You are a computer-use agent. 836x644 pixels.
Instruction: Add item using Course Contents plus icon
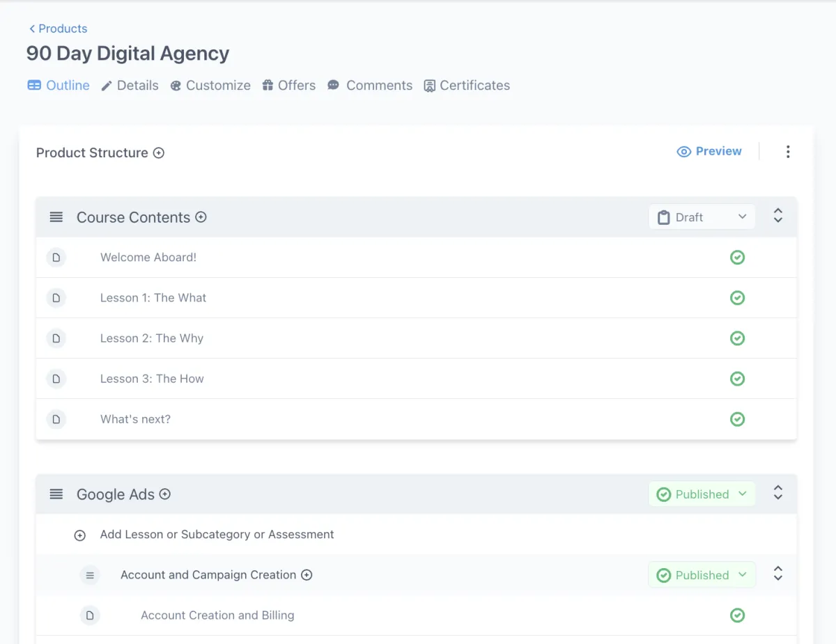201,217
